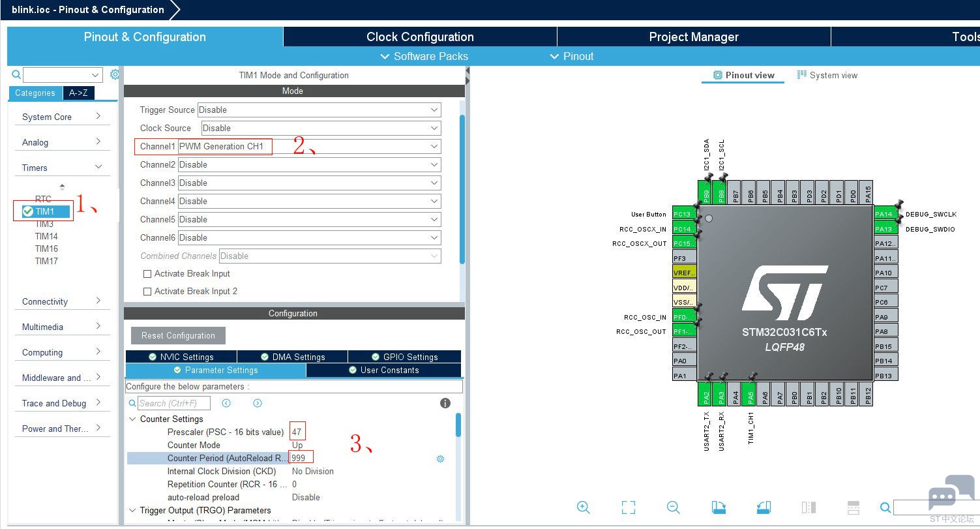980x529 pixels.
Task: Open the Pinout dropdown menu
Action: [x=571, y=56]
